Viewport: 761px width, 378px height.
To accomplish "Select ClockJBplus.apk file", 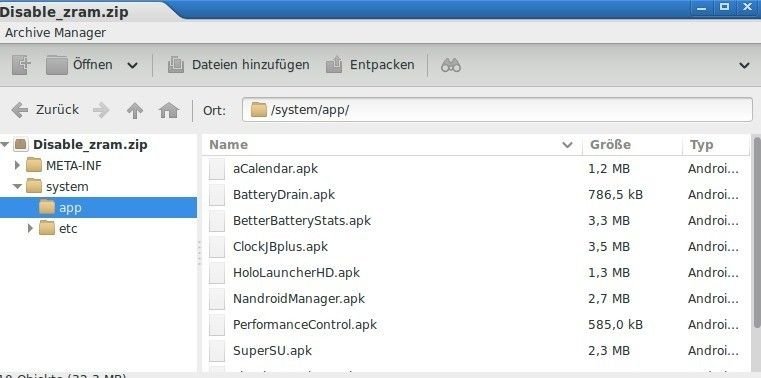I will click(281, 247).
